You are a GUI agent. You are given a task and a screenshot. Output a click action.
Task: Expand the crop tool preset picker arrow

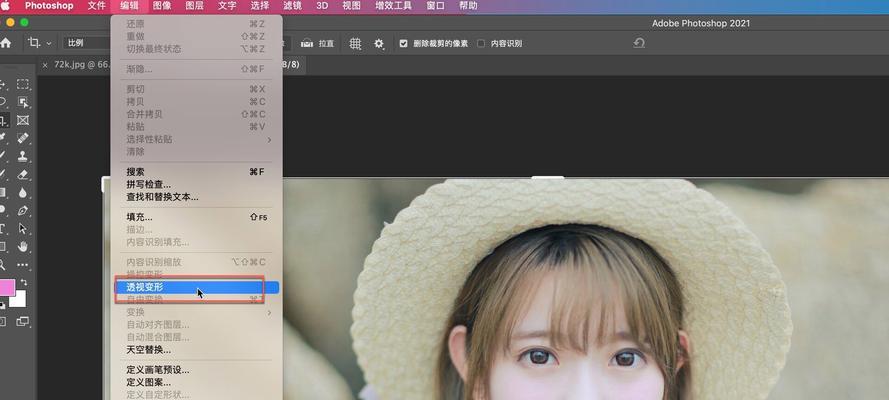click(49, 44)
